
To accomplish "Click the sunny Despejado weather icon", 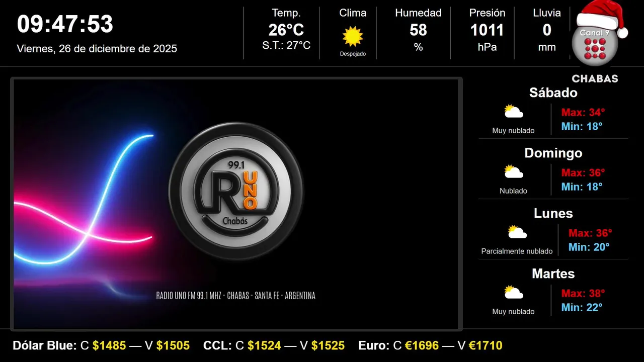I will click(x=353, y=37).
